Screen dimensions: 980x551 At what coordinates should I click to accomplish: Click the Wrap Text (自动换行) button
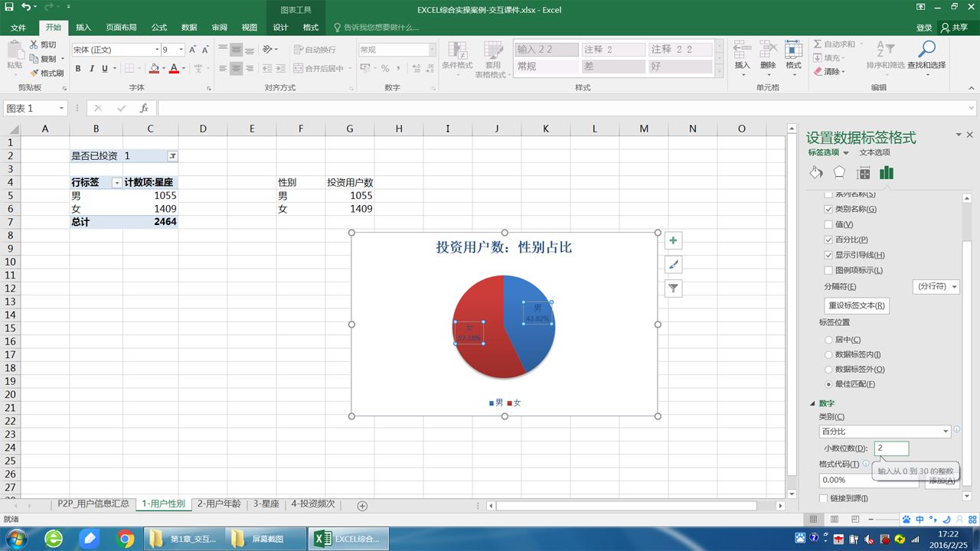coord(315,50)
